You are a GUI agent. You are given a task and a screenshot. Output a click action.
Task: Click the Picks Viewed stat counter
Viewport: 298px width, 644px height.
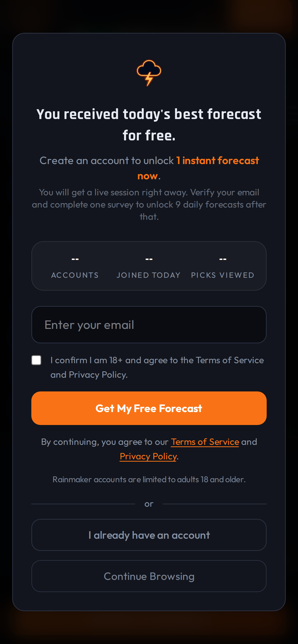[223, 266]
